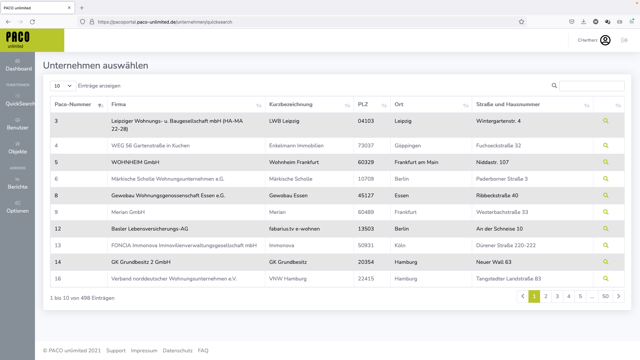
Task: Reload the page with browser refresh icon
Action: pos(32,22)
